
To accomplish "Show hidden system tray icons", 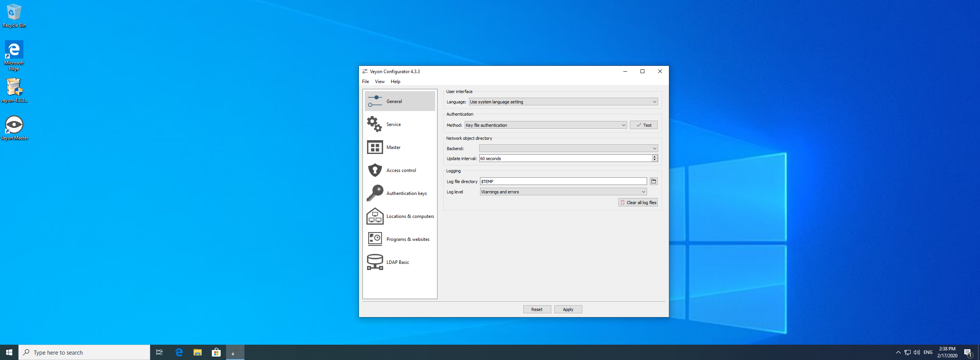I will click(898, 352).
